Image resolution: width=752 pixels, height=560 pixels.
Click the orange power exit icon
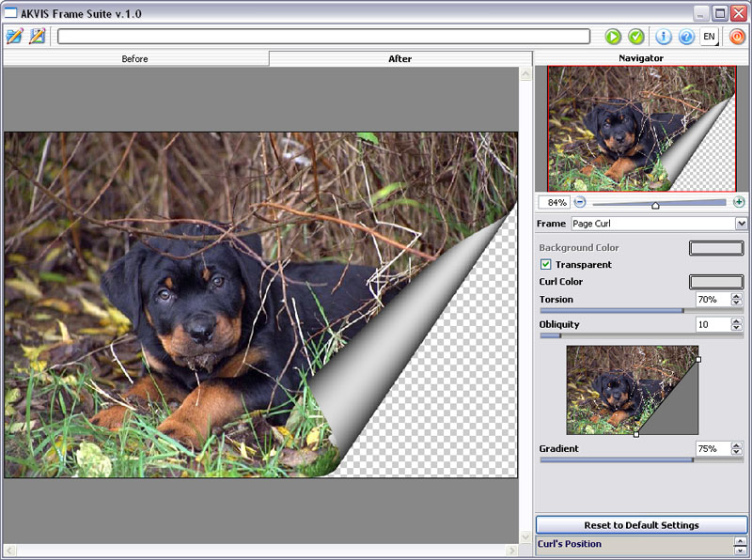(x=737, y=37)
